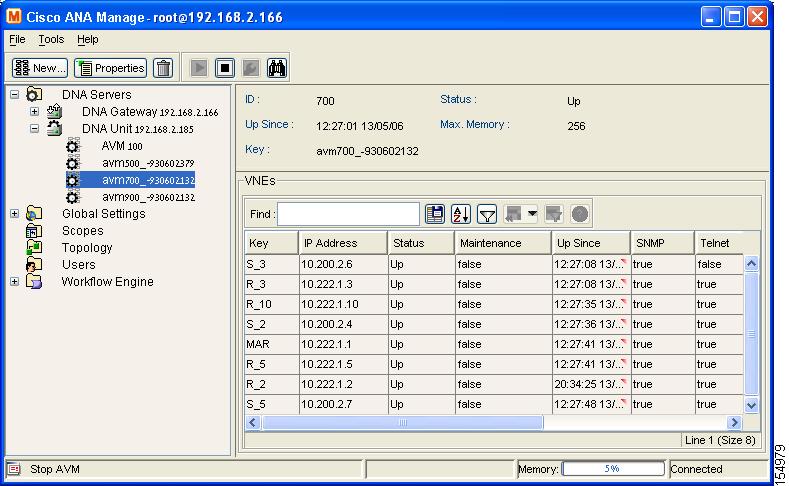Collapse the DNA Unit 192.168.2.185 node
Screen dimensions: 789x486
click(x=34, y=128)
